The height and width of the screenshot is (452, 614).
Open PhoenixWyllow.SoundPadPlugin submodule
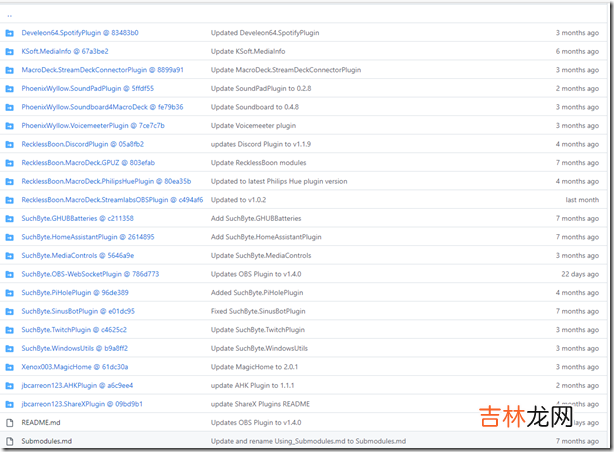coord(87,88)
